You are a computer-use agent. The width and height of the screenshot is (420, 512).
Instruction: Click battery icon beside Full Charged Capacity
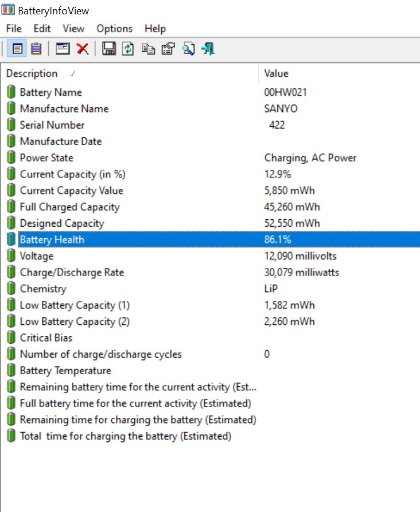[x=11, y=207]
